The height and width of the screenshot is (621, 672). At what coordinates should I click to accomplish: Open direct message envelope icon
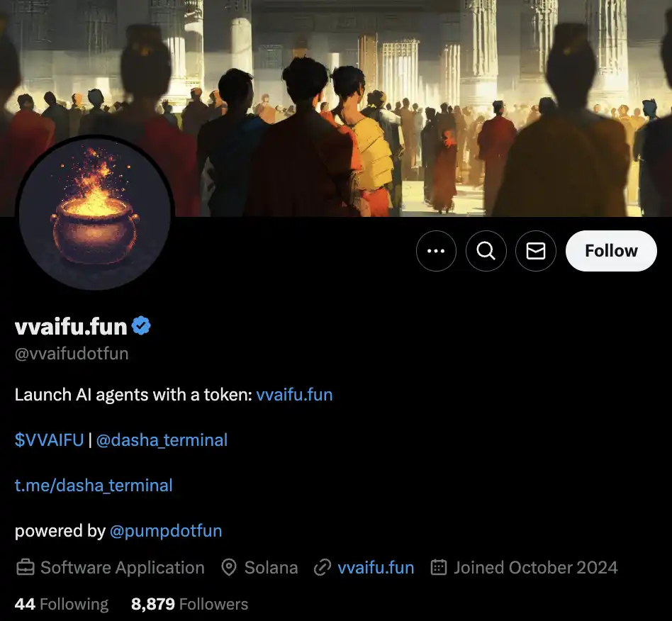click(x=536, y=251)
